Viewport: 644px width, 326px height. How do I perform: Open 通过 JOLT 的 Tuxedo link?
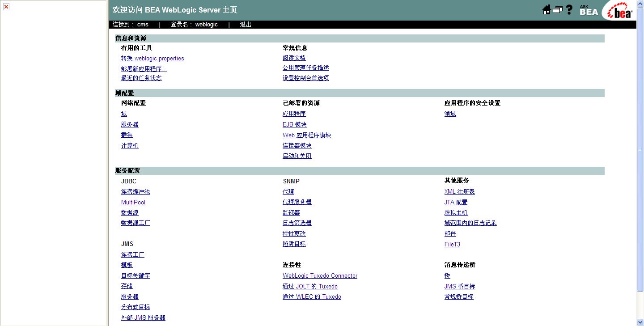click(x=310, y=287)
